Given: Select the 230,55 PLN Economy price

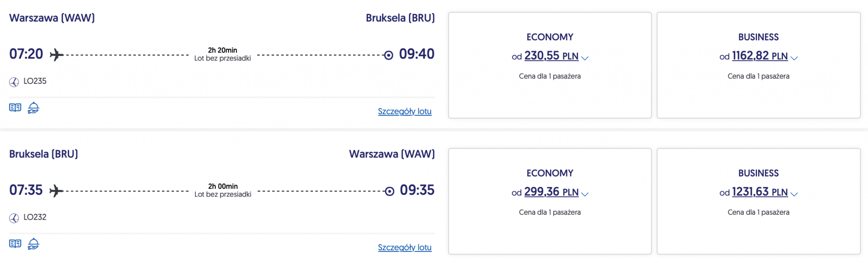Looking at the screenshot, I should coord(551,56).
